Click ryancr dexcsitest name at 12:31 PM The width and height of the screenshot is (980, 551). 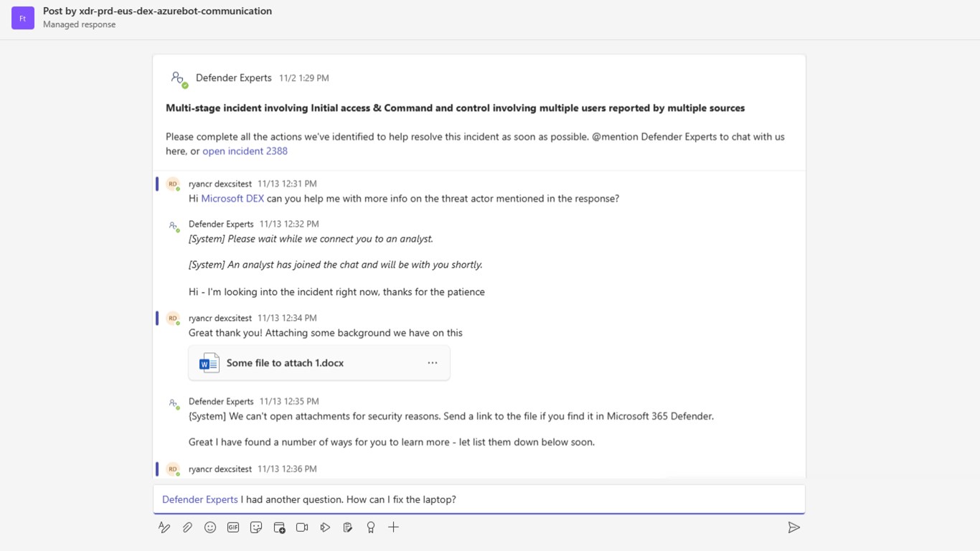tap(220, 184)
